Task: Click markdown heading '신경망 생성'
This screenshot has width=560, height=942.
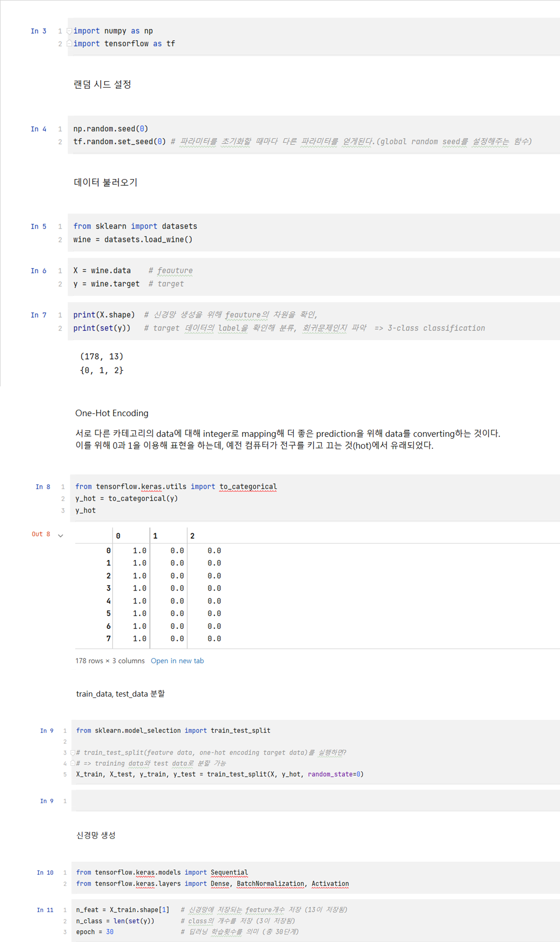Action: click(x=96, y=835)
